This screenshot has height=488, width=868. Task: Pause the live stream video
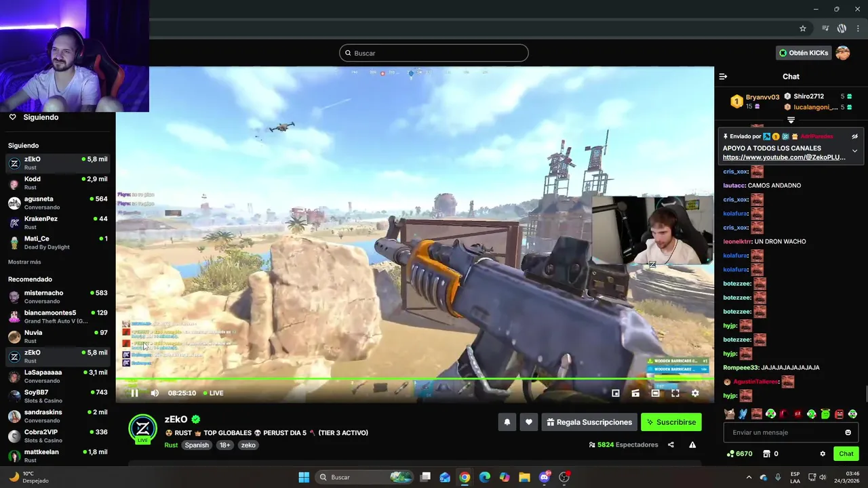[134, 393]
